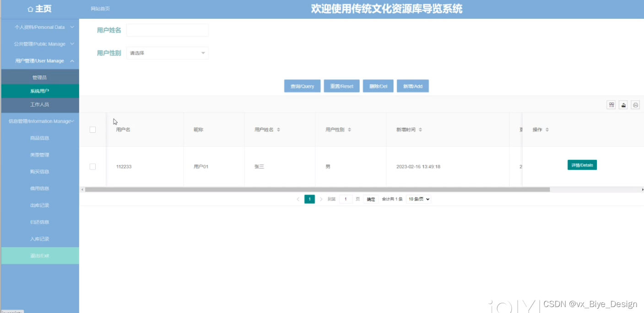Sort by 新增时间 column arrows
Viewport: 644px width, 313px height.
[x=420, y=130]
